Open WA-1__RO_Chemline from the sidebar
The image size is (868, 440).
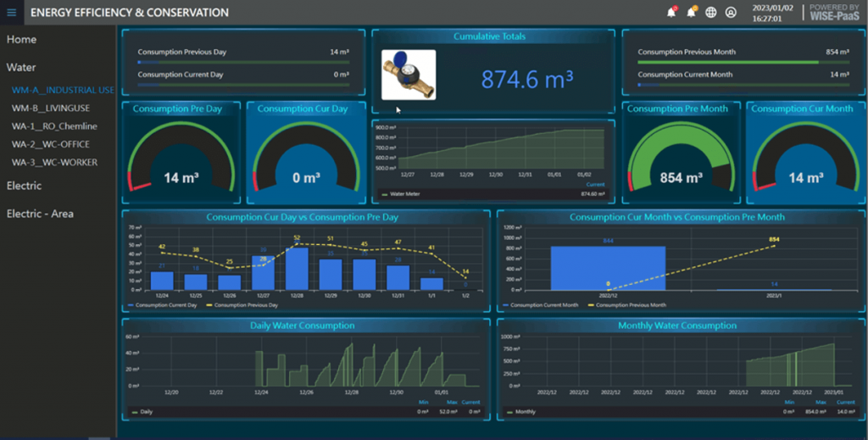point(54,126)
